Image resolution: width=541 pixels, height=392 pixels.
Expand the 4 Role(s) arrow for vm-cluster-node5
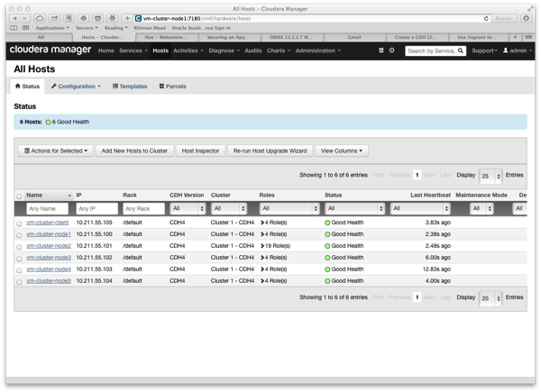(262, 281)
